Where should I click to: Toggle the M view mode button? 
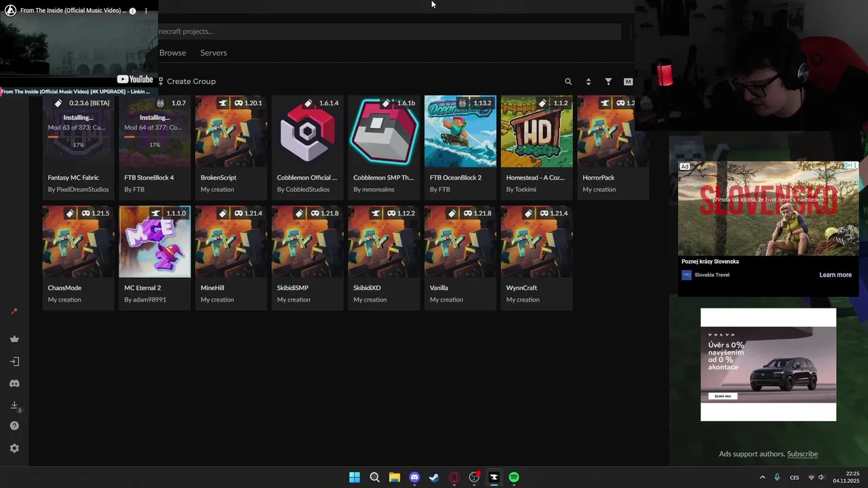click(x=628, y=81)
